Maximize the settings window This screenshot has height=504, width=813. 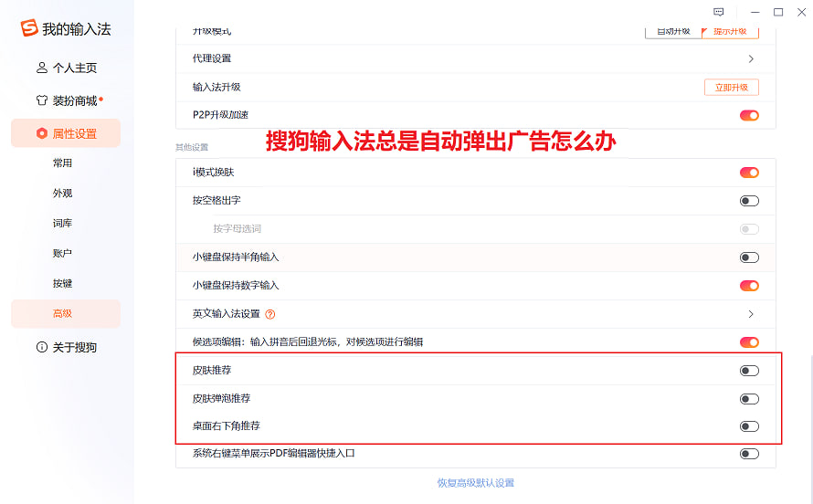coord(778,12)
